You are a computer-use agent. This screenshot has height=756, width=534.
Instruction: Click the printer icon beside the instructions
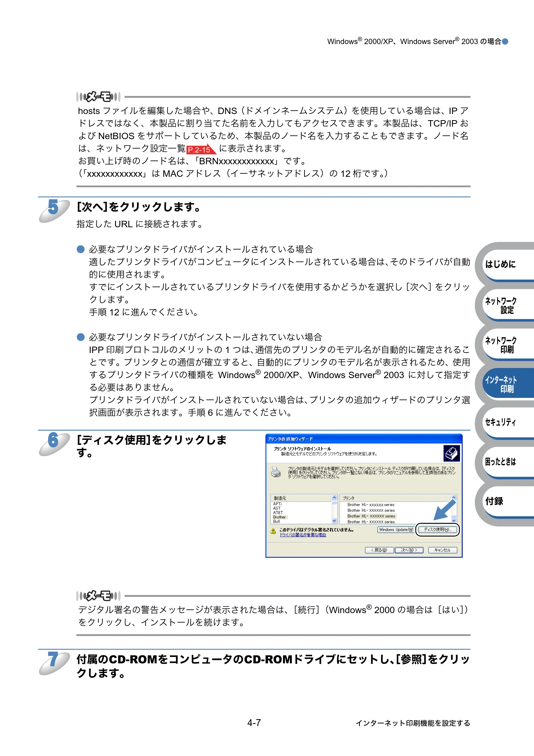(276, 472)
